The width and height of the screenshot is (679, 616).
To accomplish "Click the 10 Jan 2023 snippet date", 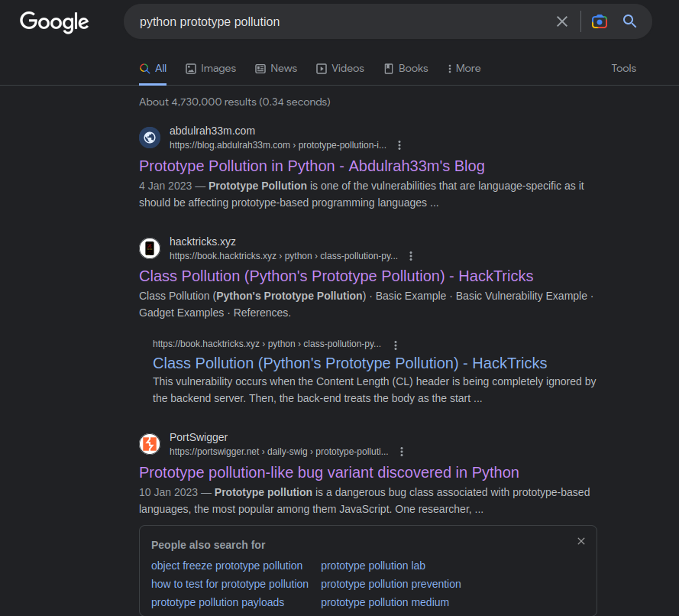I will (168, 492).
